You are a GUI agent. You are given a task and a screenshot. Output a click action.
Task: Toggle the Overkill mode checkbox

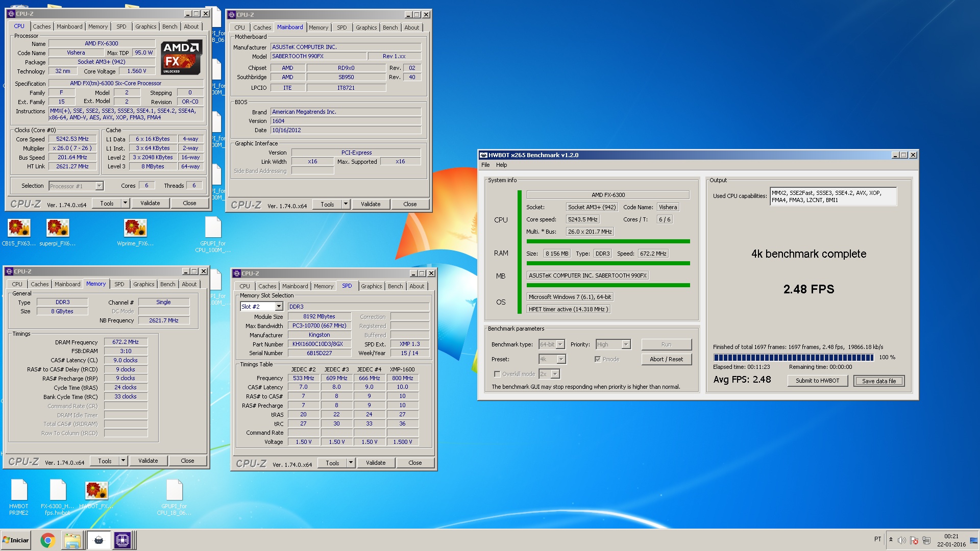(497, 374)
